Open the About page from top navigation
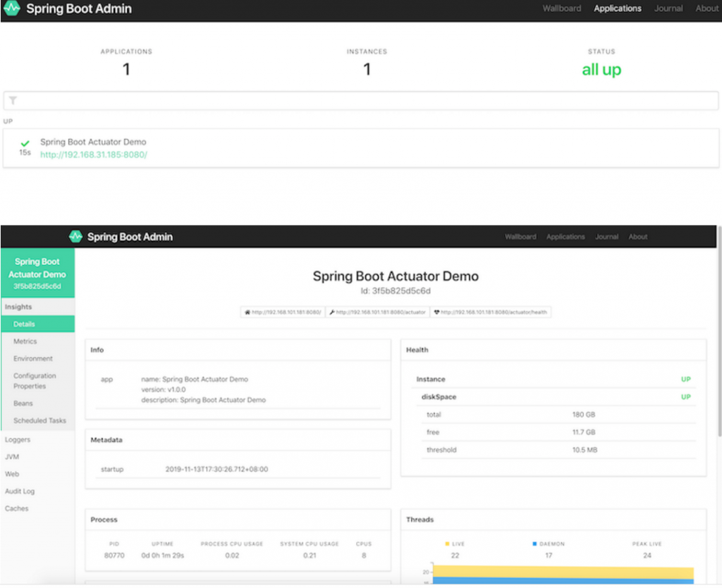This screenshot has width=722, height=588. 706,8
